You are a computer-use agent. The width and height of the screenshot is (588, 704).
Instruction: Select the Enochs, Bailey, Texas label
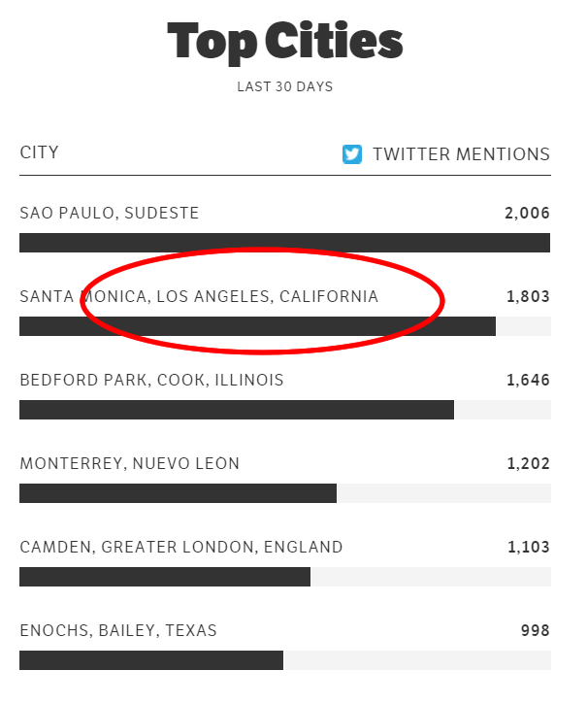tap(118, 631)
